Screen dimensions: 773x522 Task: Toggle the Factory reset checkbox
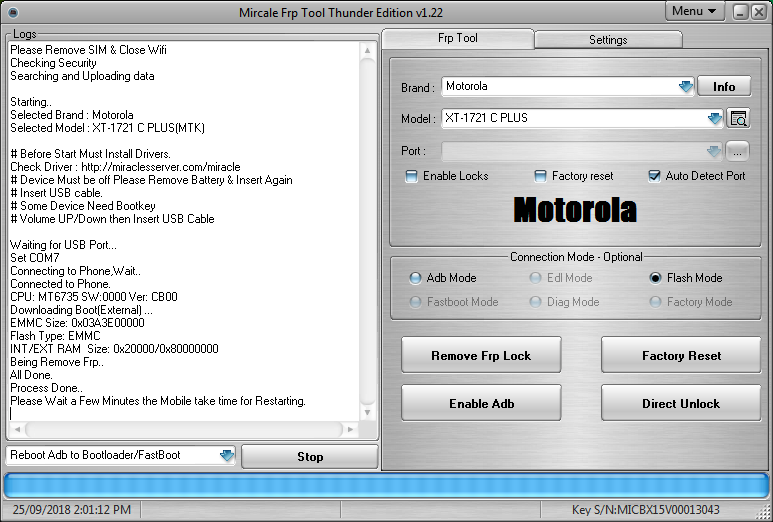coord(540,176)
